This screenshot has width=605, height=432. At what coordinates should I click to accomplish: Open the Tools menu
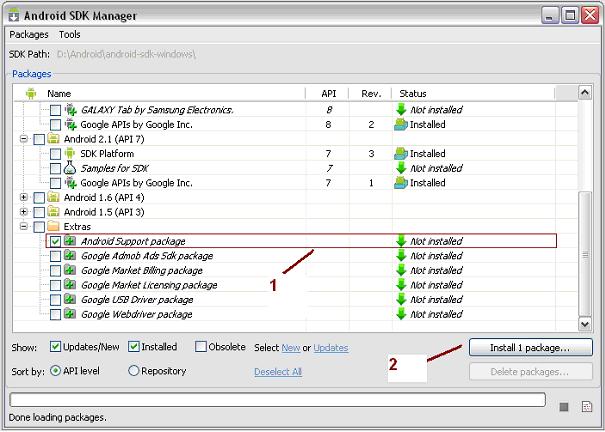click(x=70, y=35)
